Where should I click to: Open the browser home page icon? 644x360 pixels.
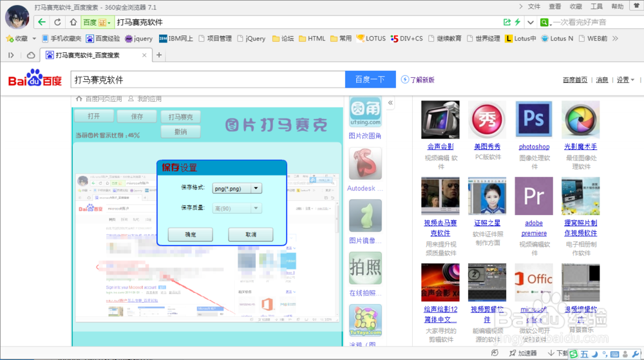(73, 22)
